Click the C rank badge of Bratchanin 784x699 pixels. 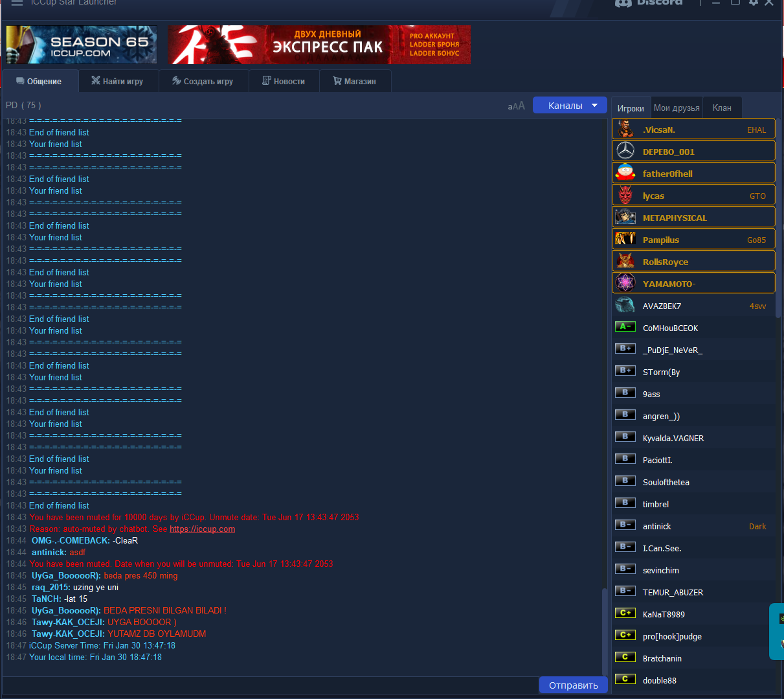(x=625, y=657)
